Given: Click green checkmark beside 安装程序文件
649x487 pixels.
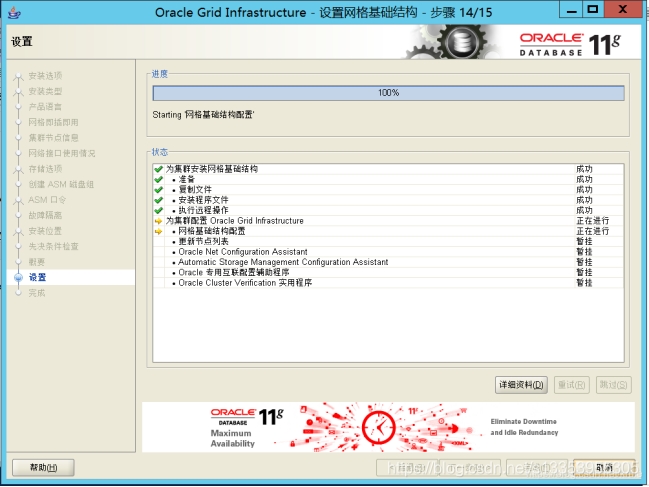Looking at the screenshot, I should point(158,200).
